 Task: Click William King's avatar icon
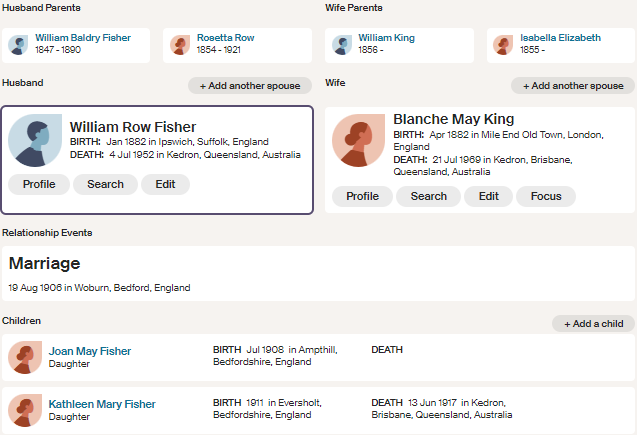(x=342, y=45)
